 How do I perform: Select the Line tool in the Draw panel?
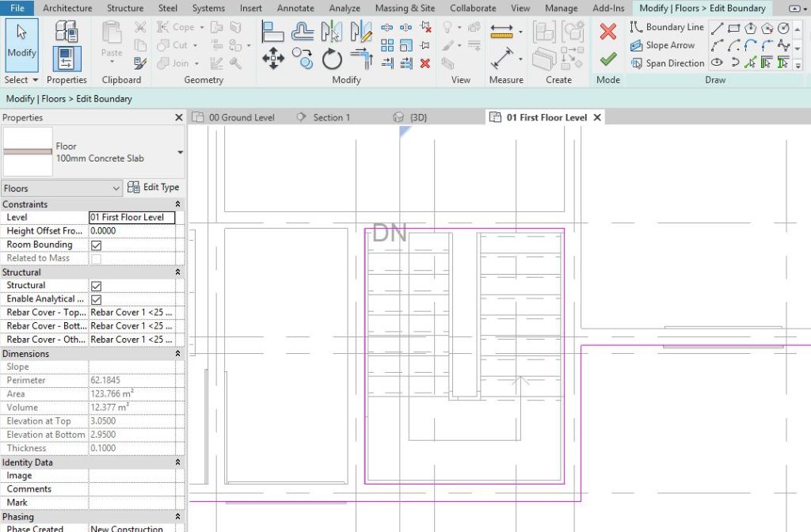tap(715, 28)
